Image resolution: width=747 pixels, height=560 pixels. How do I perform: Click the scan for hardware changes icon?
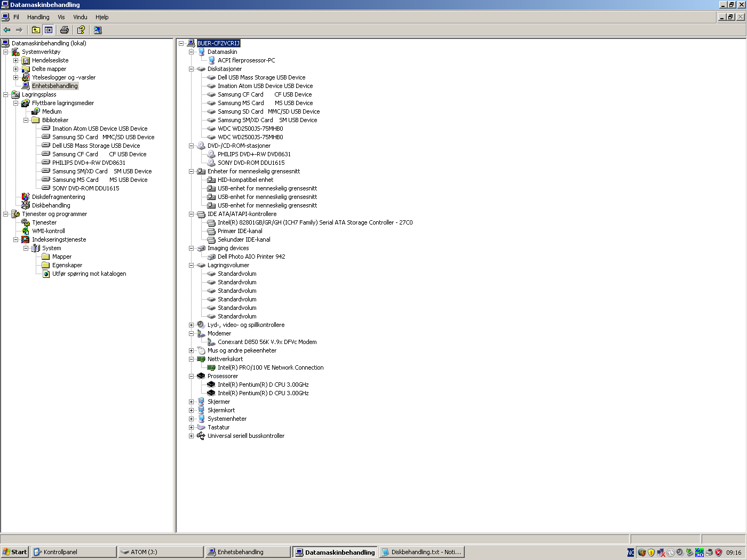coord(98,30)
